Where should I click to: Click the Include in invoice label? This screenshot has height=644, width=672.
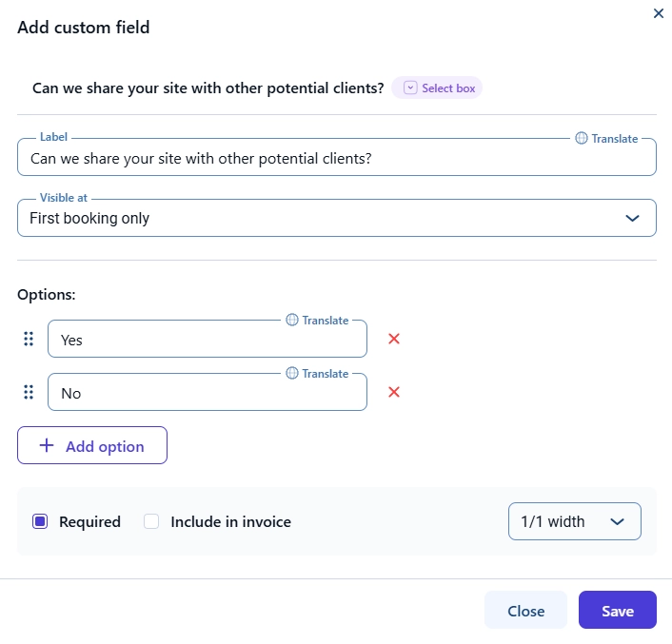[x=230, y=521]
